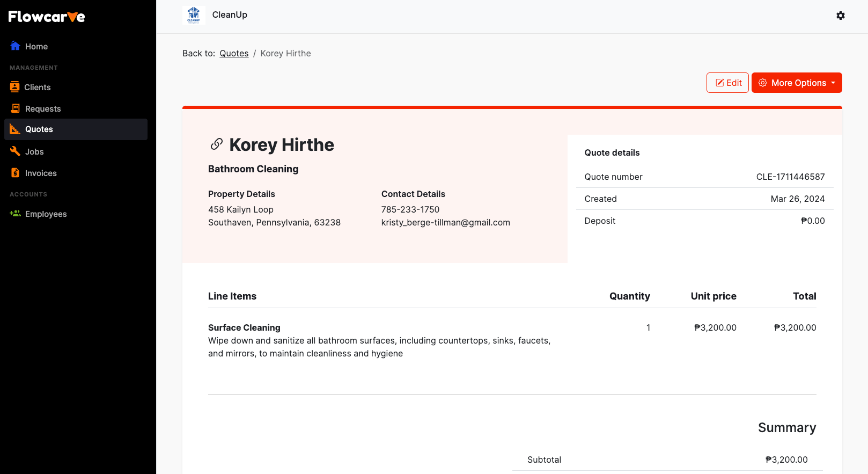Click the Quote details heading
Image resolution: width=868 pixels, height=474 pixels.
tap(612, 152)
